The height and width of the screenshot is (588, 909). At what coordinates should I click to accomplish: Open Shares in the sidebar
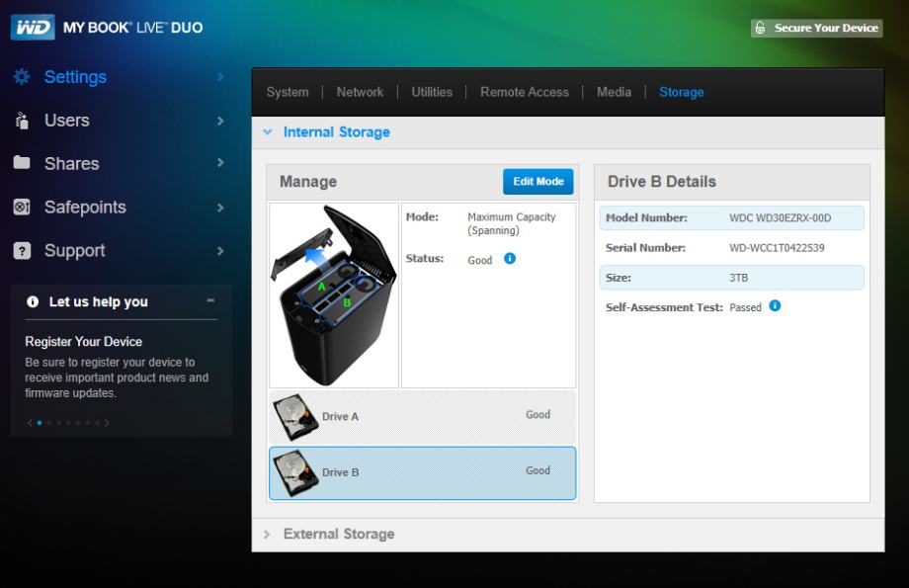[x=71, y=163]
